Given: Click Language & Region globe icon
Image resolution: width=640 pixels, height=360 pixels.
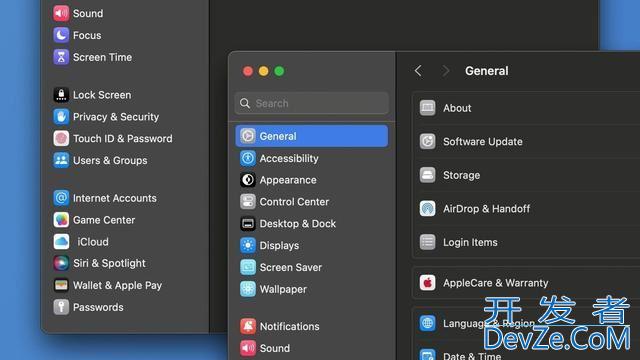Looking at the screenshot, I should [427, 323].
